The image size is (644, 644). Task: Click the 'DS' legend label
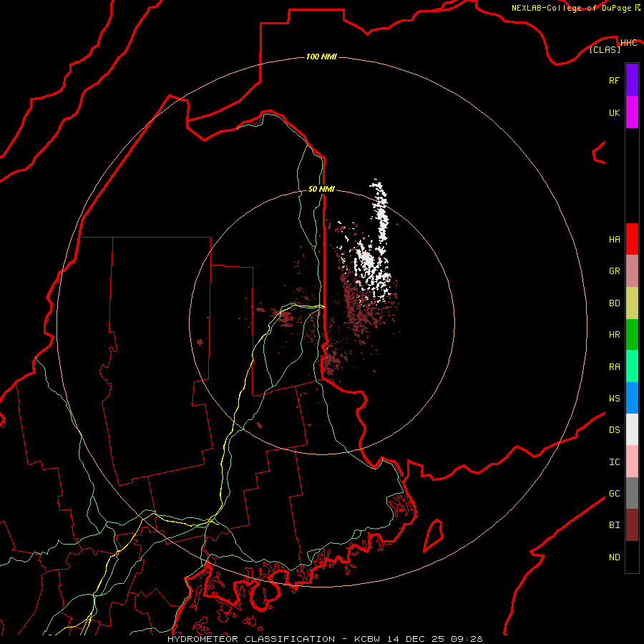tap(614, 430)
